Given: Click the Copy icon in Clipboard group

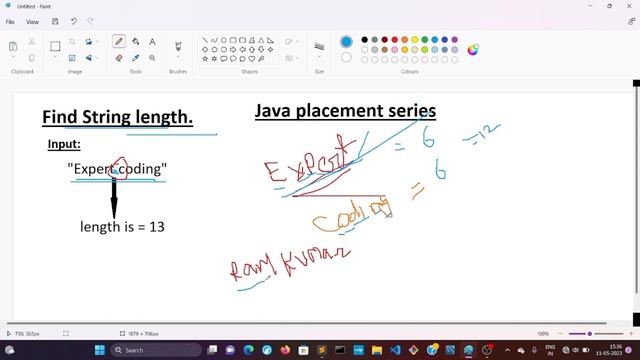Looking at the screenshot, I should 31,58.
